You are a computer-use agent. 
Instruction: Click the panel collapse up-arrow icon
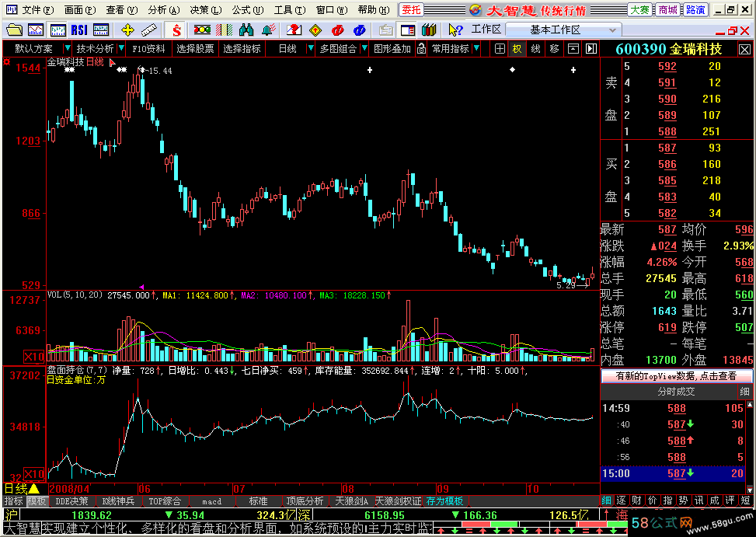[x=573, y=49]
